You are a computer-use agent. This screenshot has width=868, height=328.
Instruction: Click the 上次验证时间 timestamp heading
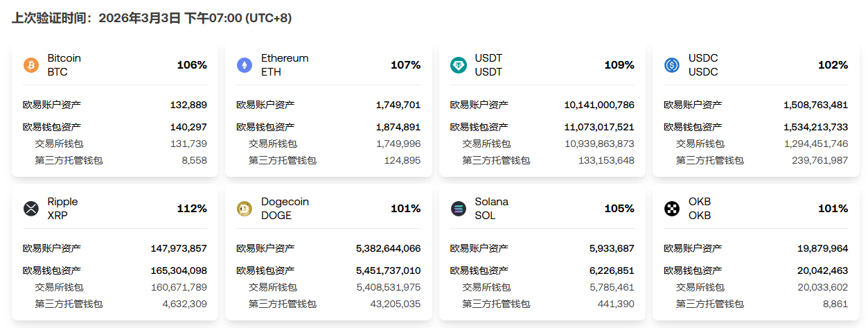[152, 18]
